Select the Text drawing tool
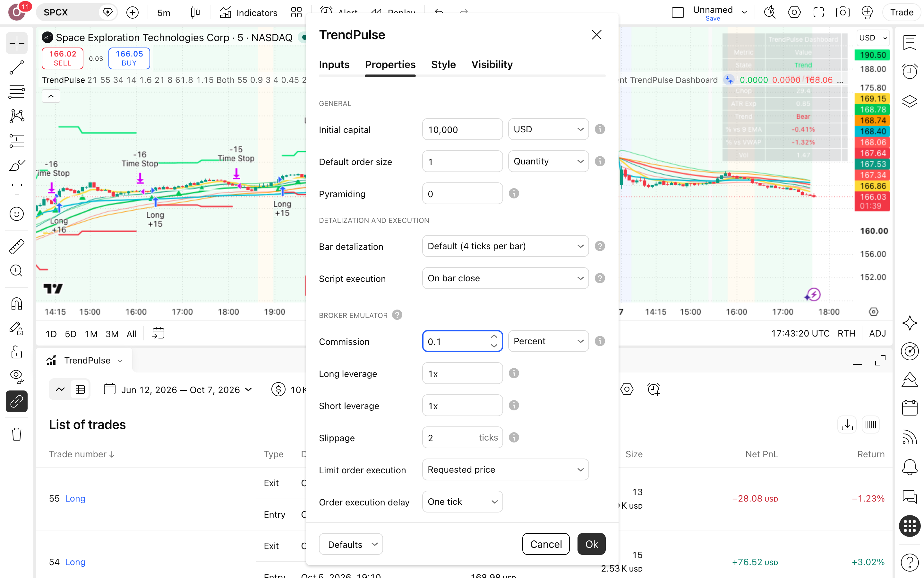The width and height of the screenshot is (924, 578). point(16,189)
